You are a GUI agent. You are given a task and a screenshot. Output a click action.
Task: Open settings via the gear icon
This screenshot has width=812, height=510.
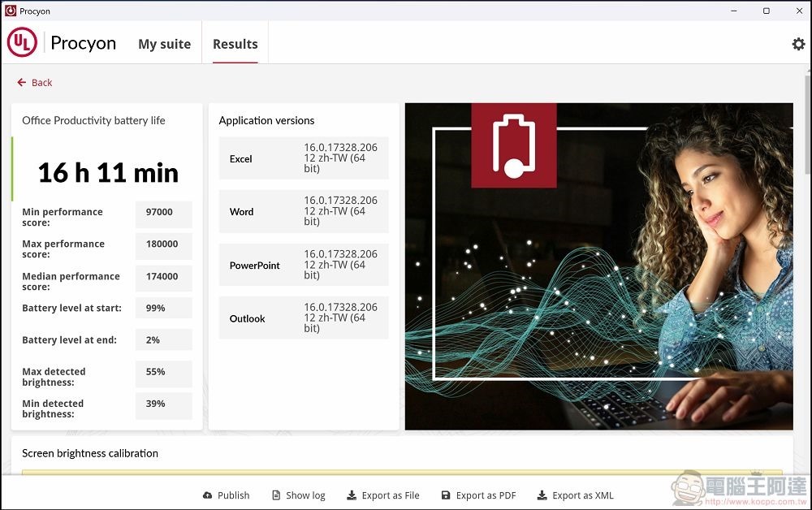point(798,44)
